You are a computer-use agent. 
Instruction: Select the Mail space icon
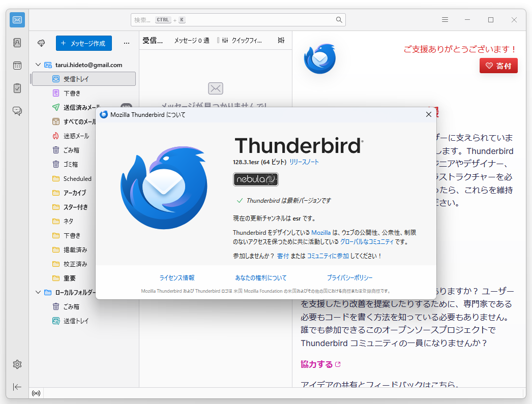pos(17,20)
